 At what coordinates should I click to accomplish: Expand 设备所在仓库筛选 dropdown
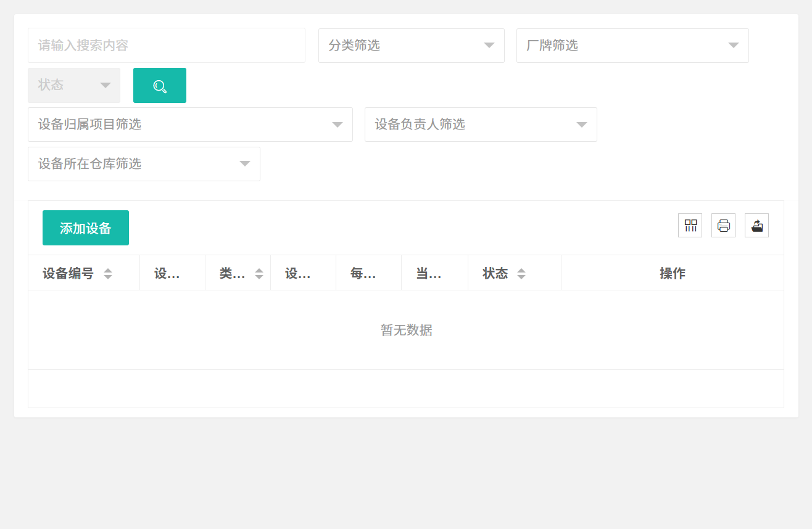[144, 164]
